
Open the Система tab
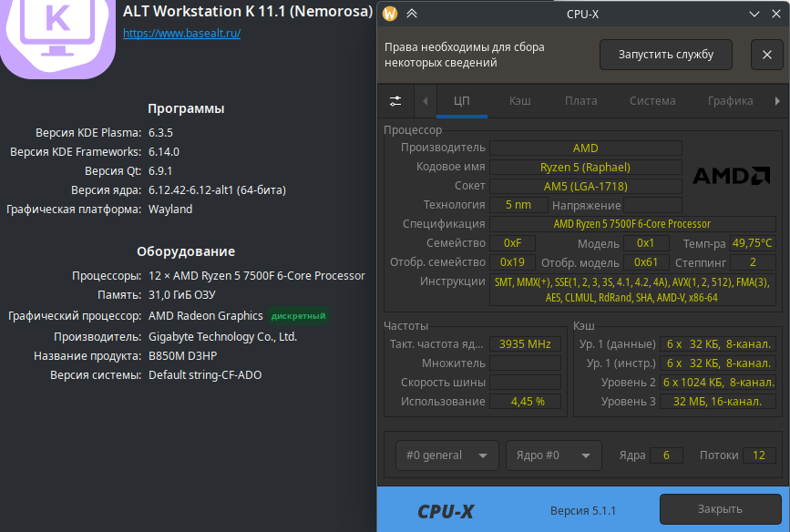[652, 101]
